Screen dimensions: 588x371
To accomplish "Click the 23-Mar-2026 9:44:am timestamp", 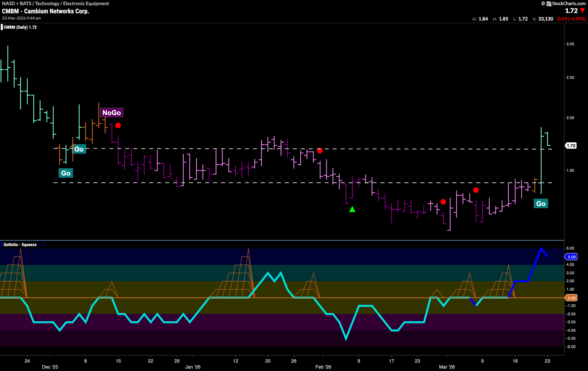I will 22,18.
